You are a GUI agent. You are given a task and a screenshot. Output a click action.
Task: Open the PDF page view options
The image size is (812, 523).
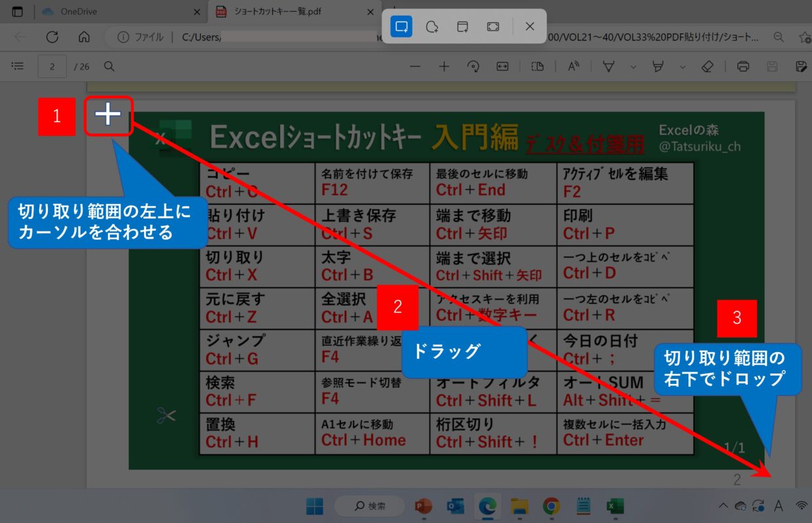coord(537,66)
